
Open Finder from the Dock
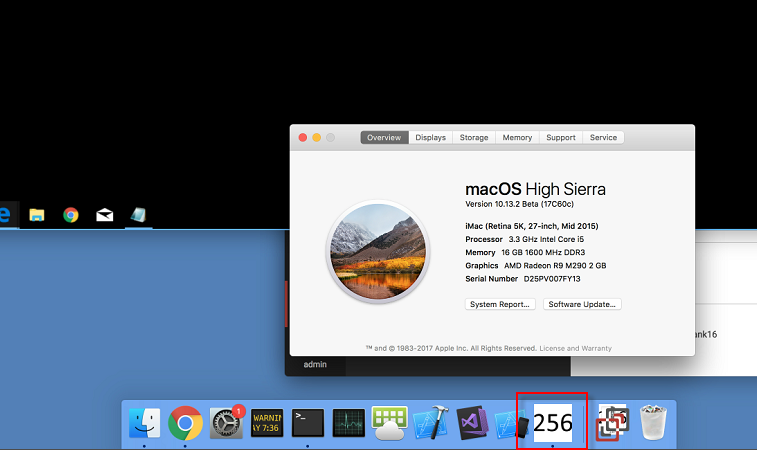144,423
